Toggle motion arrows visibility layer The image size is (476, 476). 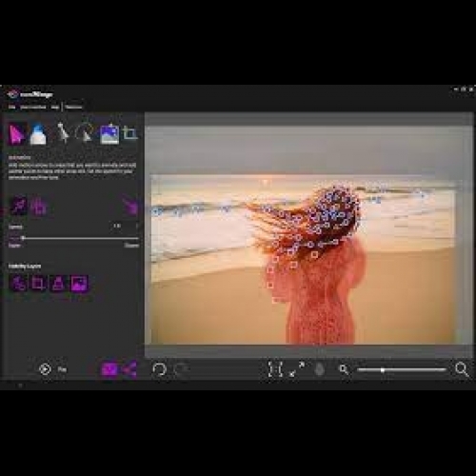18,283
